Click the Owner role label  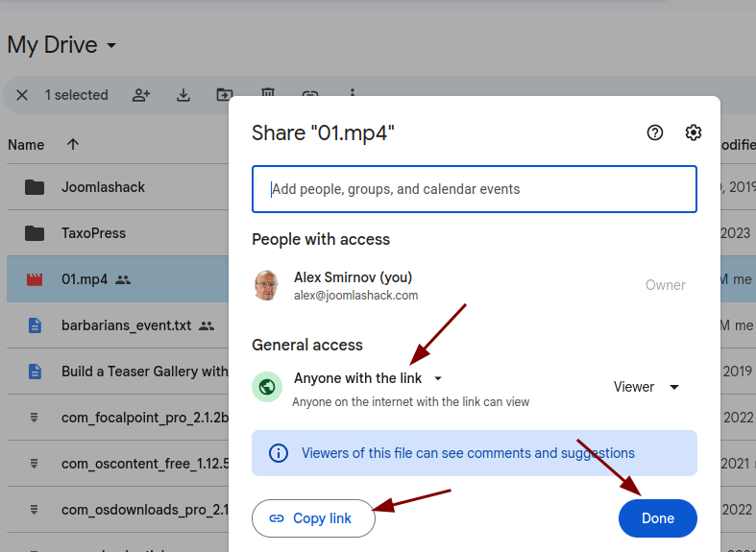(x=666, y=285)
